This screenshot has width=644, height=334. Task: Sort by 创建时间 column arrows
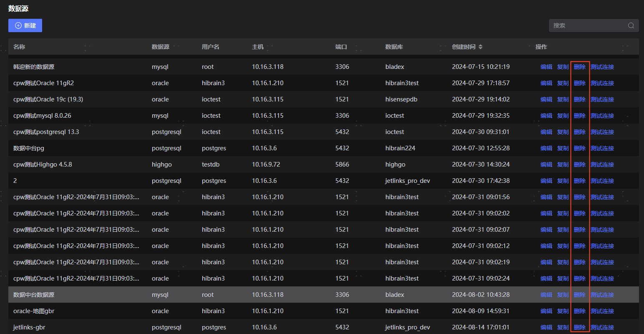[x=480, y=47]
